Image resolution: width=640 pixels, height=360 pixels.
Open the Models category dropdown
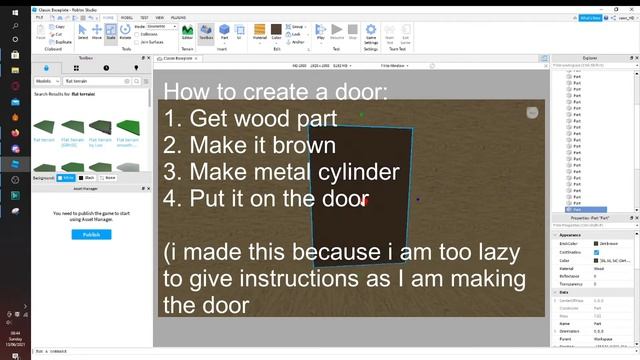coord(47,81)
